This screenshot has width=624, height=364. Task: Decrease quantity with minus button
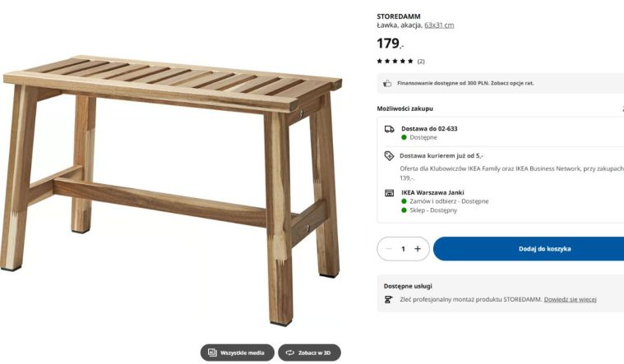pos(389,249)
